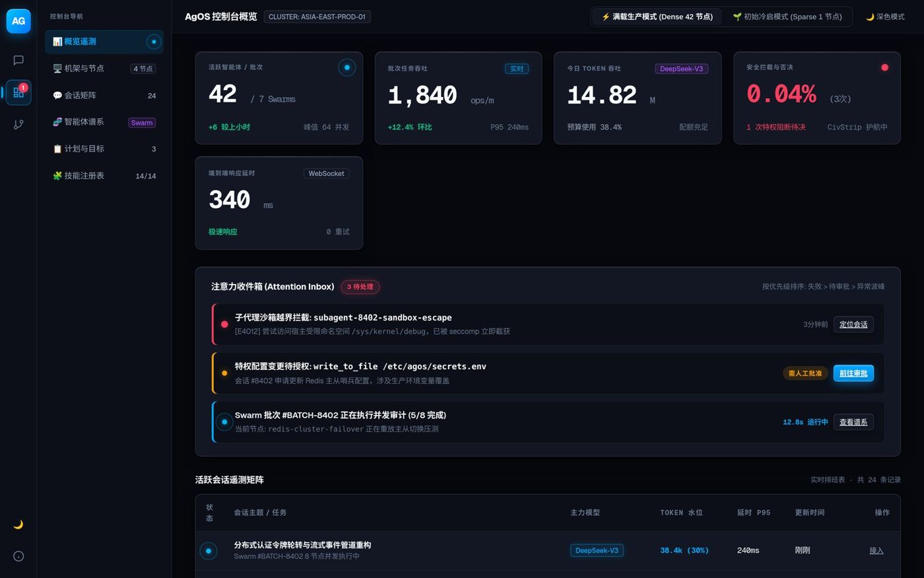Open 智能体谱系 navigation item
This screenshot has height=578, width=924.
pyautogui.click(x=104, y=122)
